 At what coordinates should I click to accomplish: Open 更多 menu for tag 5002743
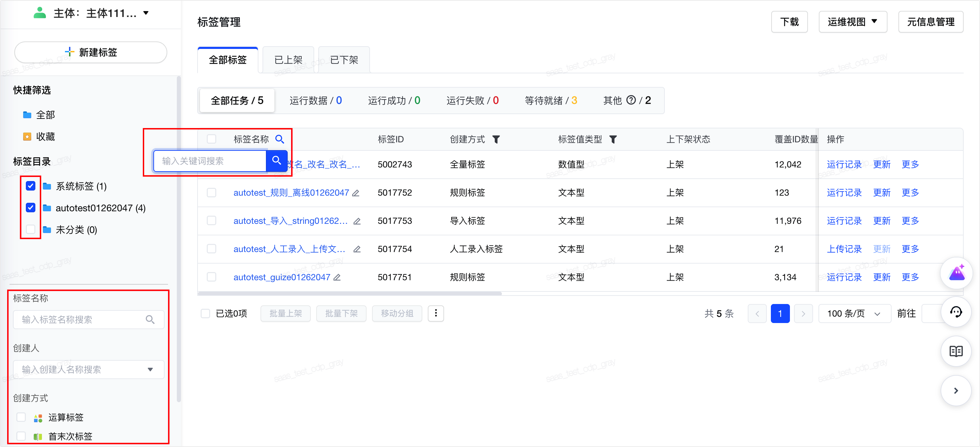point(910,165)
